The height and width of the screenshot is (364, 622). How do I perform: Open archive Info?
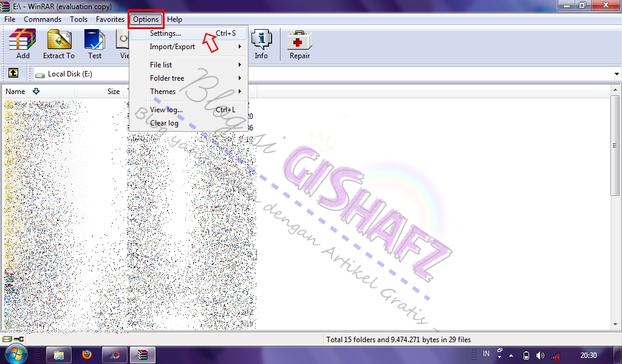pos(262,42)
